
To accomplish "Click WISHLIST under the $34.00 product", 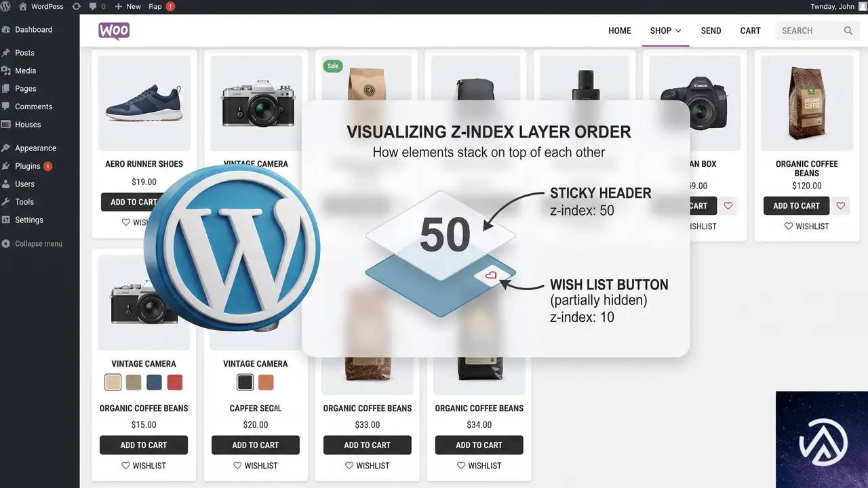I will click(479, 466).
